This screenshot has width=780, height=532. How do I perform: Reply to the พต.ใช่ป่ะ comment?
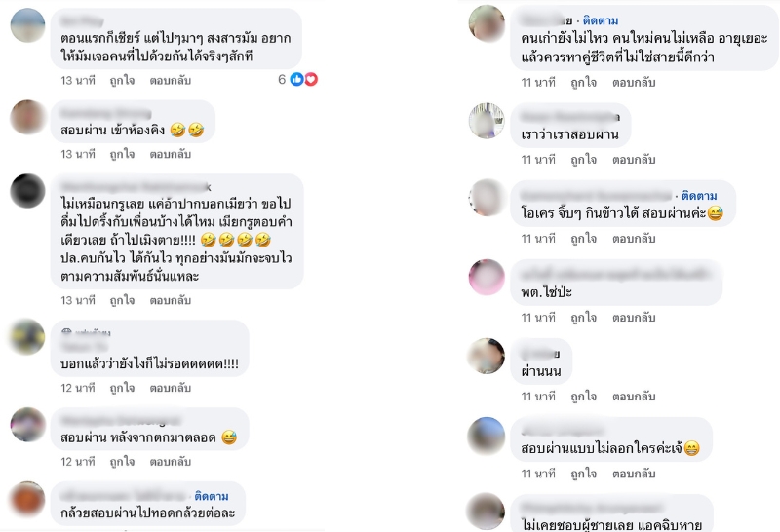[x=634, y=318]
